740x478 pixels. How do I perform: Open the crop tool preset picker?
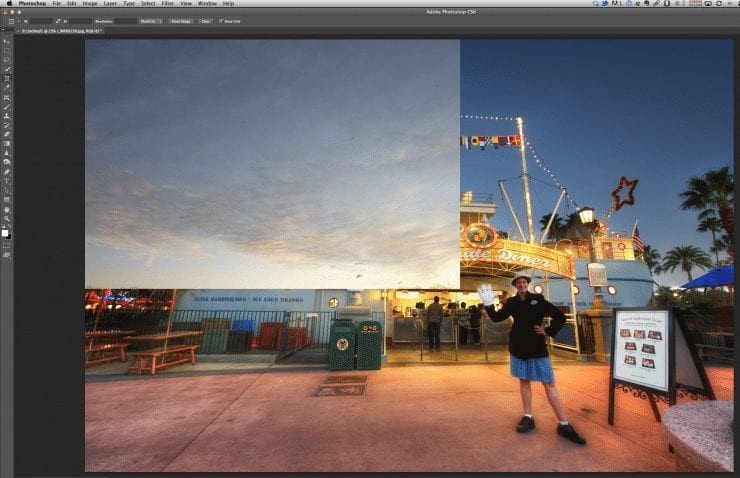11,21
